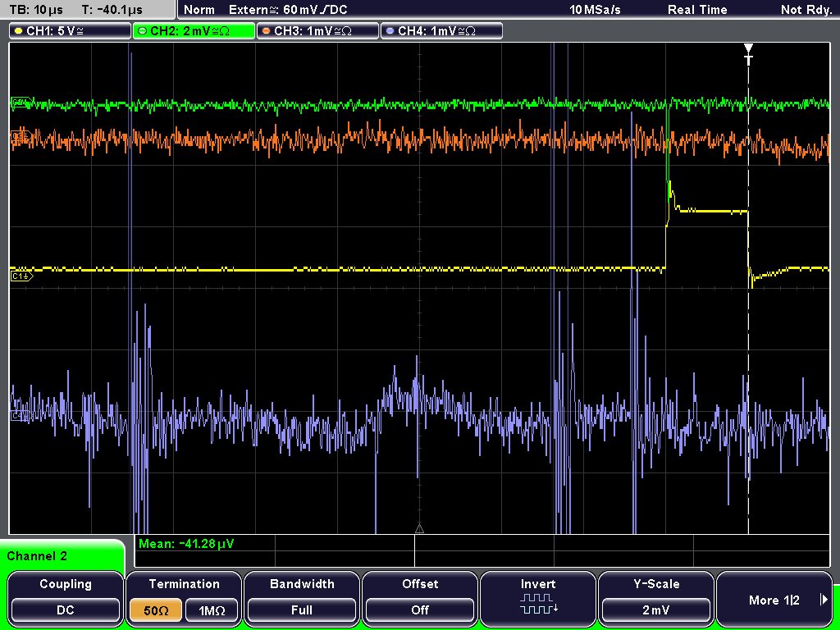Set termination to 50Ω
840x630 pixels.
coord(156,609)
